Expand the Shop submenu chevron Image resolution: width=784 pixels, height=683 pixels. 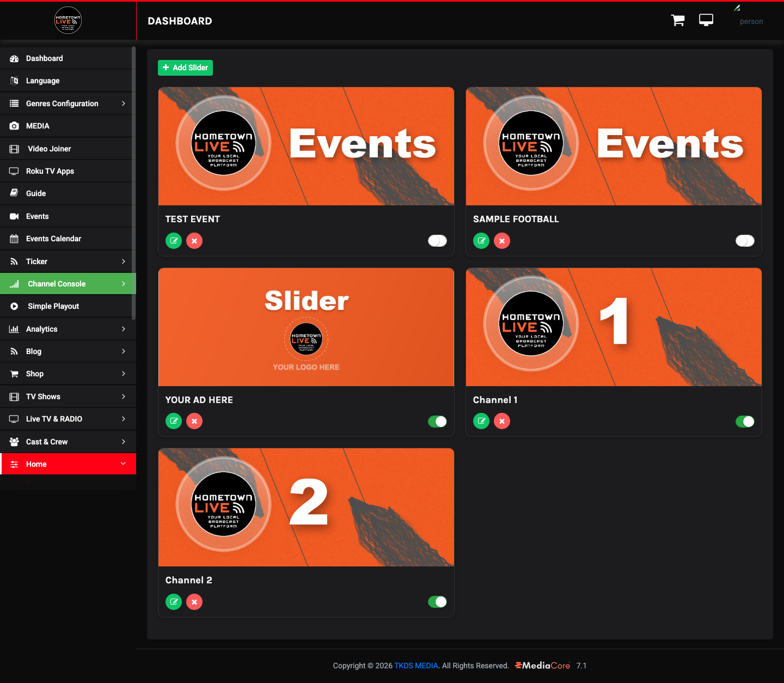(124, 374)
